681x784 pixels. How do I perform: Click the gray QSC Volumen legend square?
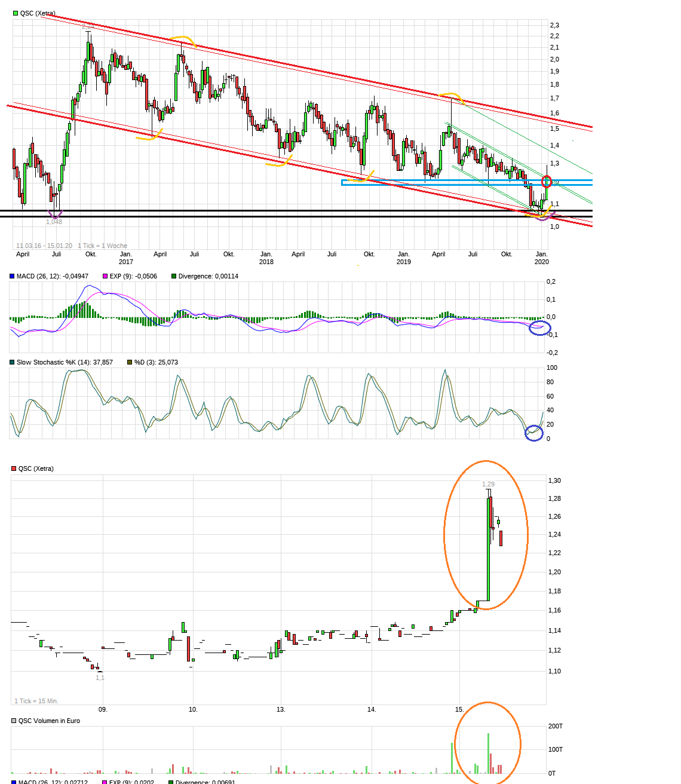[x=14, y=721]
